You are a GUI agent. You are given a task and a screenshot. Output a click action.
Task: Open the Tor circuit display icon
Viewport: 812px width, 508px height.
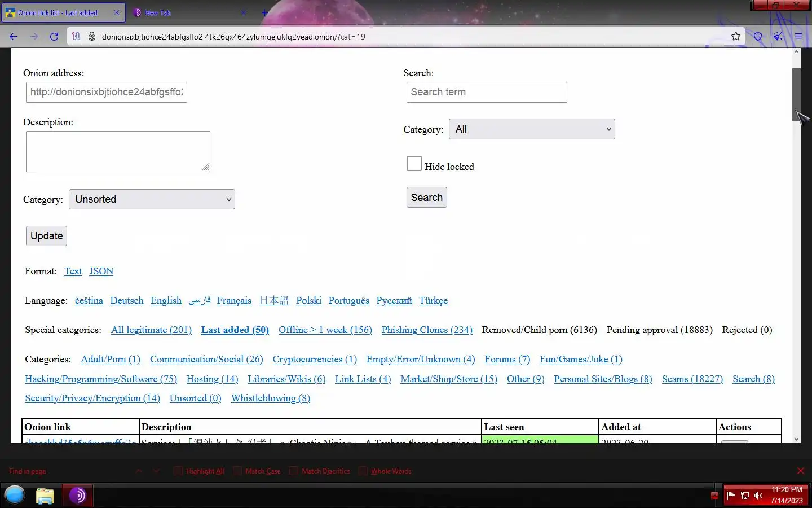point(76,37)
